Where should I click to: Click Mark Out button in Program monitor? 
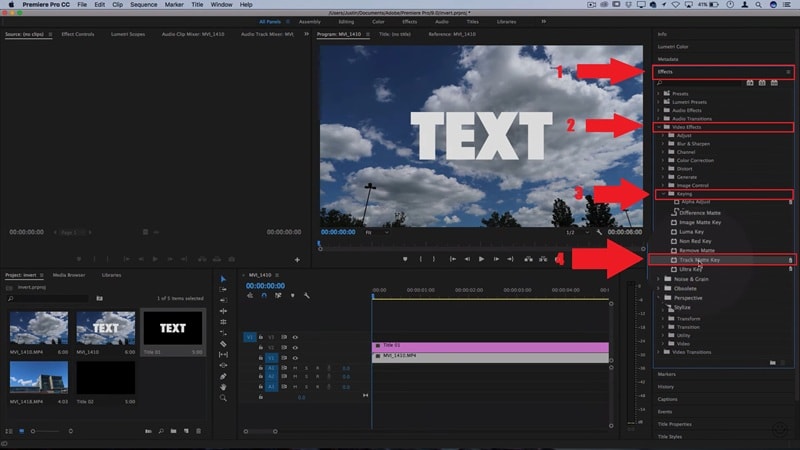pos(434,259)
